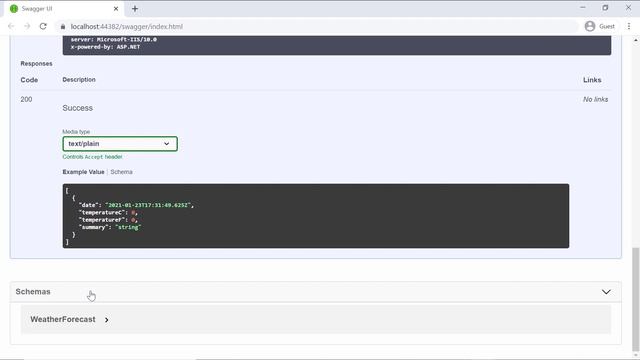Go back to previous page
The width and height of the screenshot is (640, 360).
pyautogui.click(x=11, y=26)
